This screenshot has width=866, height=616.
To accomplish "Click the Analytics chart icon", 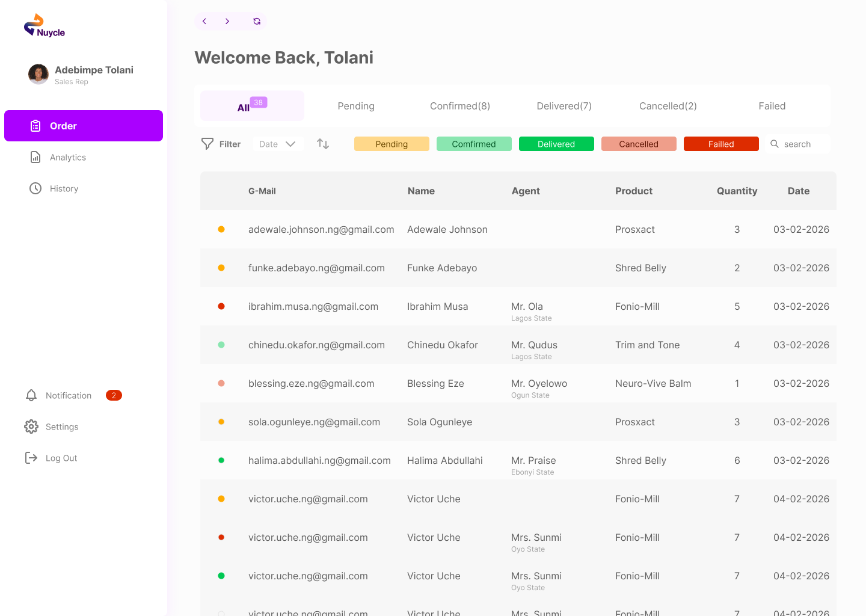I will 35,157.
